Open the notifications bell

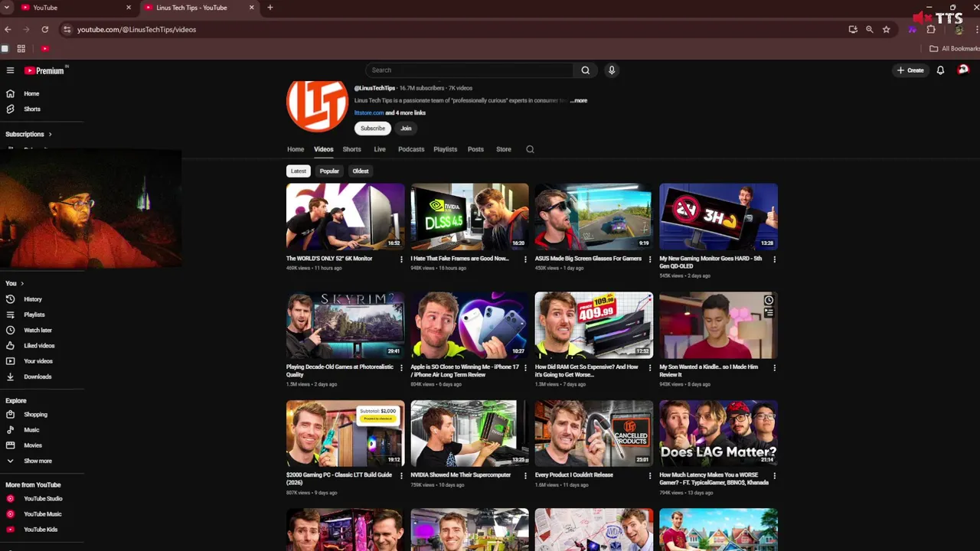tap(940, 70)
